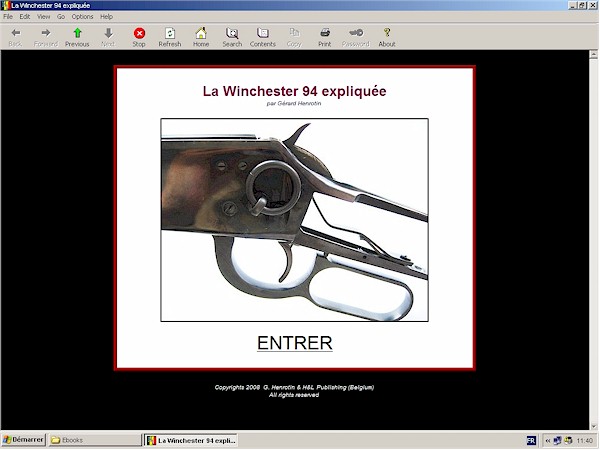Go to Home using house icon
600x450 pixels.
coord(201,33)
